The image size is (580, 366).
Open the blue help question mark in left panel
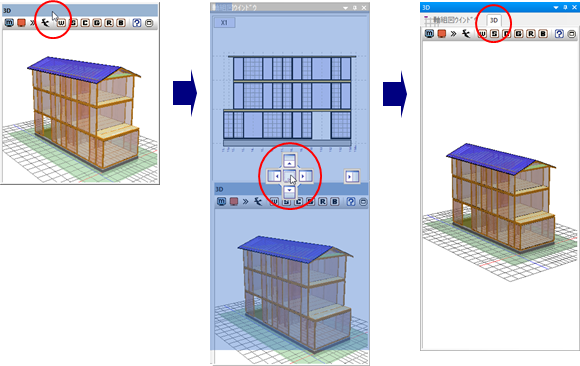click(x=137, y=23)
